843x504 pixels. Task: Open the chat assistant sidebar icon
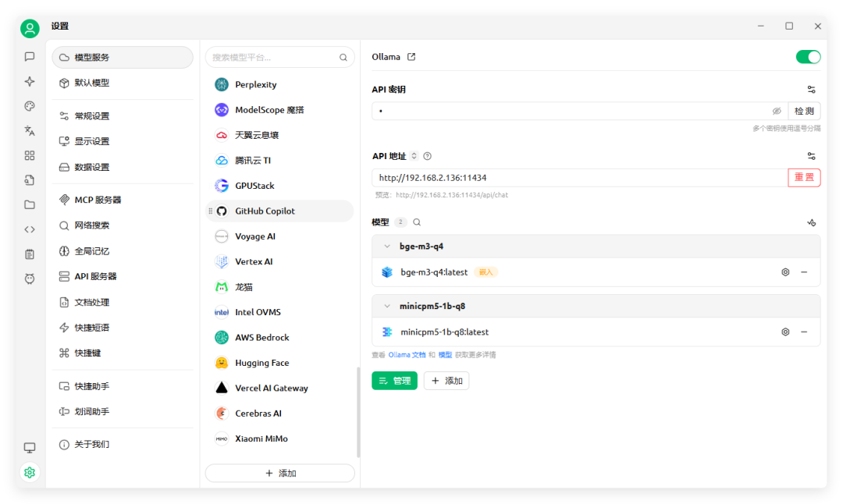30,56
